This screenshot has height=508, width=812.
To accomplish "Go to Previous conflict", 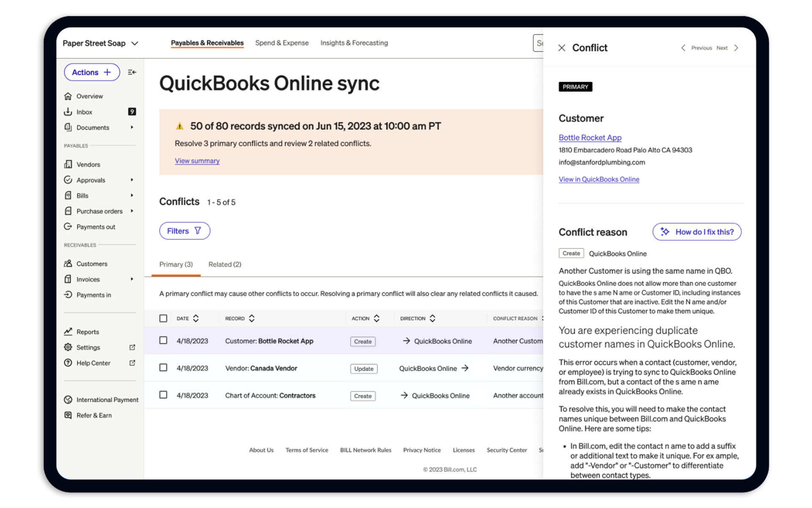I will pos(697,48).
